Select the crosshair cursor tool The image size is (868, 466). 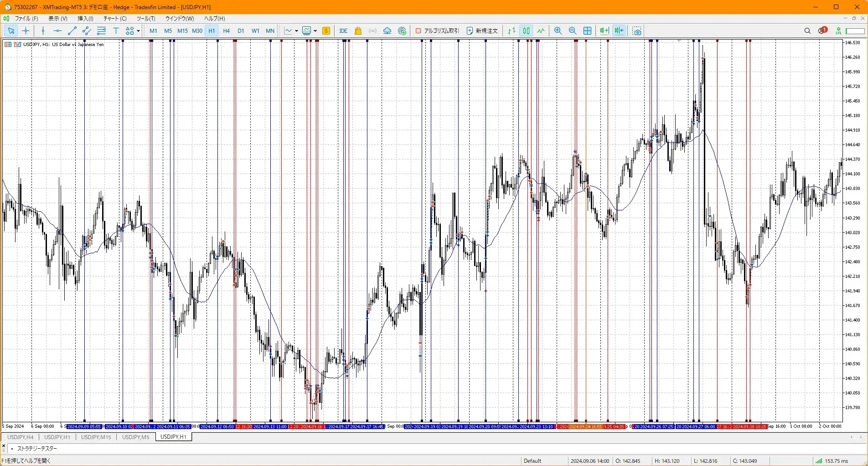(26, 31)
